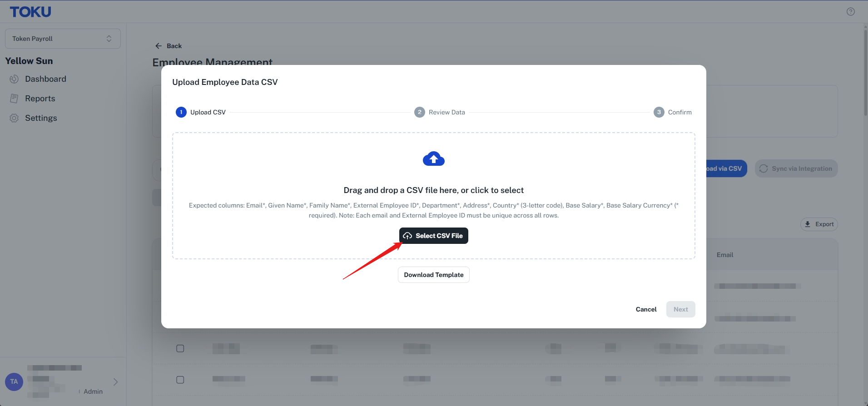Viewport: 868px width, 406px height.
Task: Click the Download Template button
Action: point(434,275)
